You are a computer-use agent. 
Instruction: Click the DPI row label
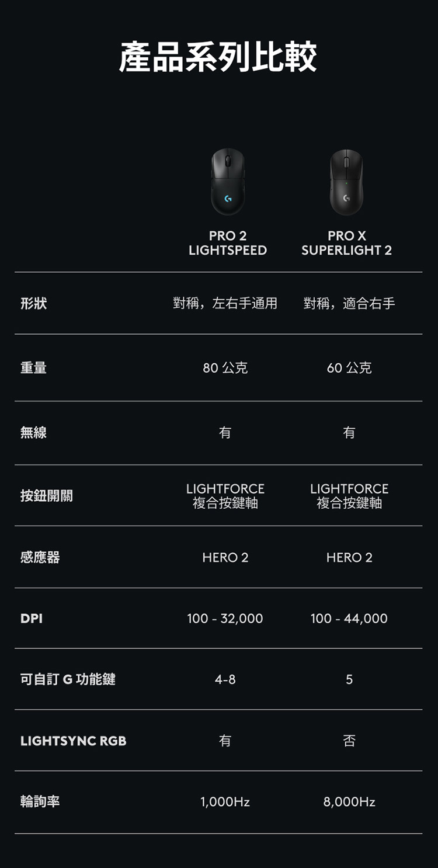pos(32,618)
